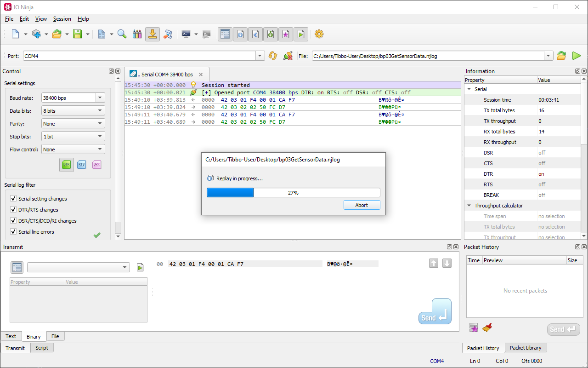The height and width of the screenshot is (368, 588).
Task: Click the Save log icon
Action: point(77,34)
